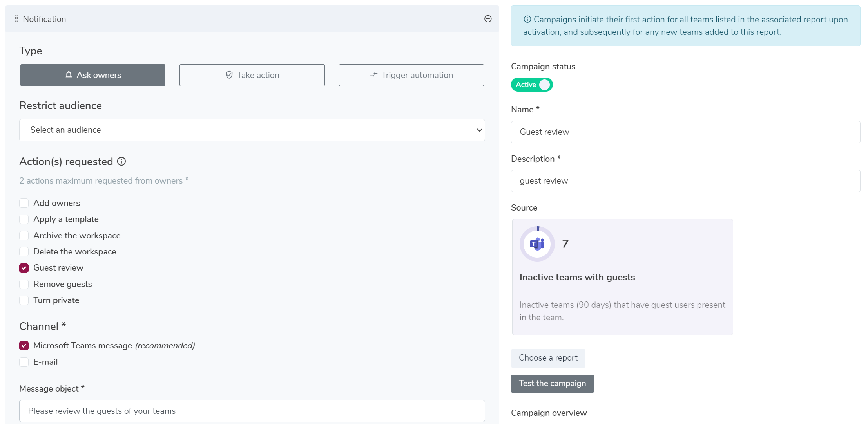
Task: Click the Campaign overview heading
Action: pos(549,413)
